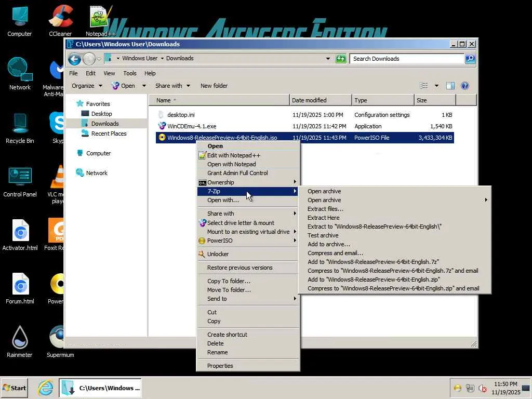532x399 pixels.
Task: Click the muted volume tray icon
Action: 482,388
